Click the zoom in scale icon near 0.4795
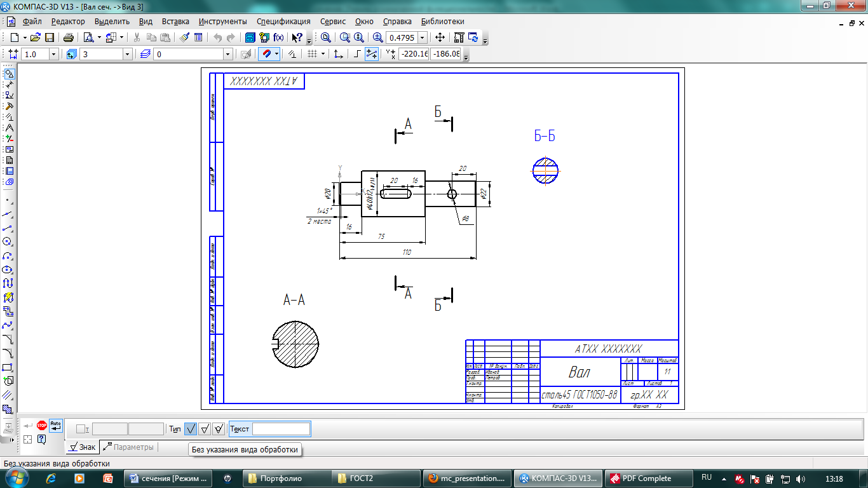This screenshot has height=488, width=868. (x=378, y=37)
